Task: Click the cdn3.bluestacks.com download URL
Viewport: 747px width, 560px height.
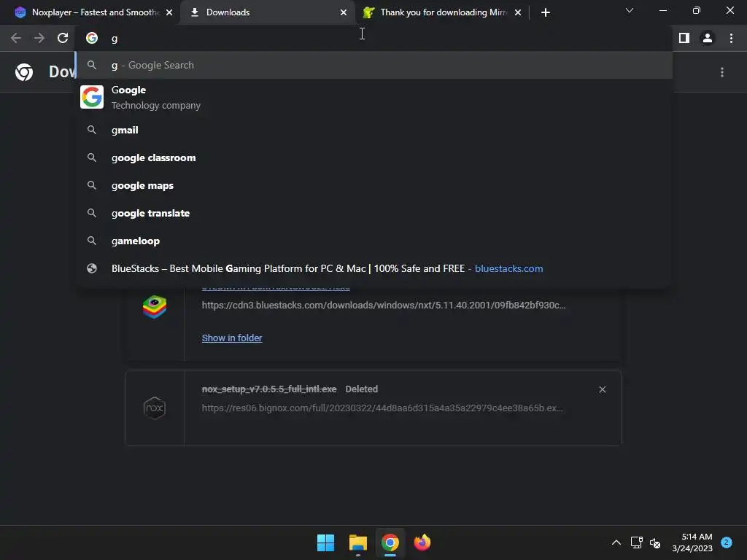Action: pyautogui.click(x=384, y=305)
